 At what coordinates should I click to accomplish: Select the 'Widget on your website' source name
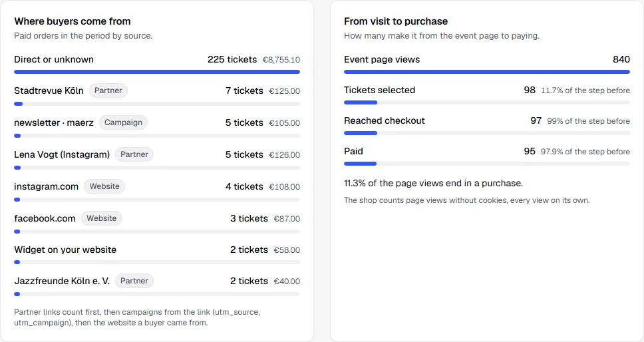click(x=65, y=250)
